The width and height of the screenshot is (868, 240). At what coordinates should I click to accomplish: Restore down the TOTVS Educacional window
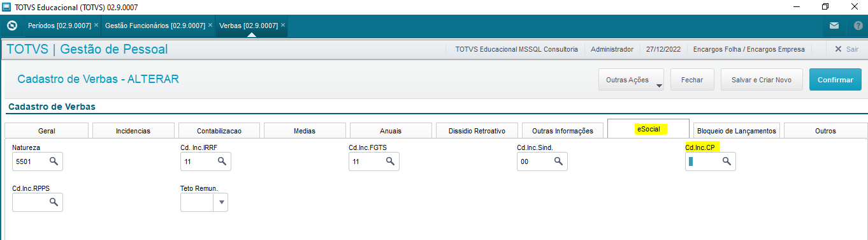coord(825,7)
